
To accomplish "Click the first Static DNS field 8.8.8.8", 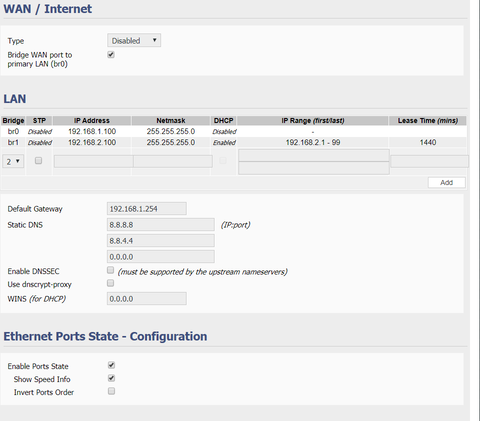I will 161,225.
